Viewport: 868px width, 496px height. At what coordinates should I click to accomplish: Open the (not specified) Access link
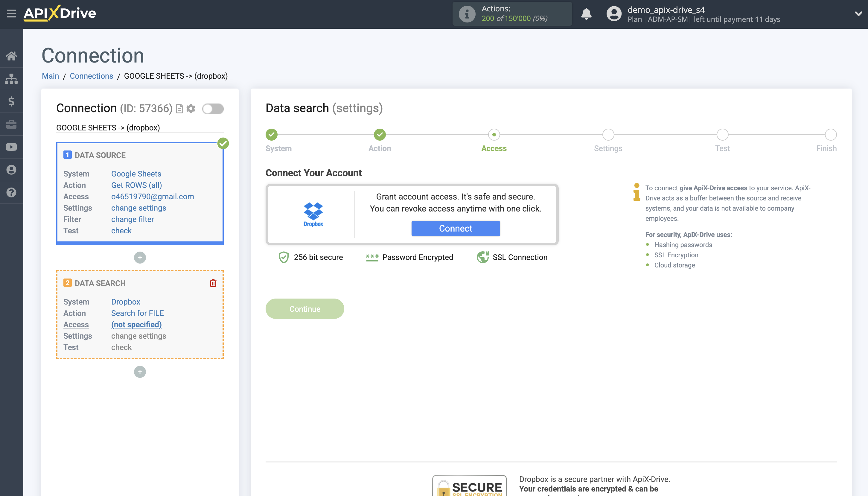point(136,324)
